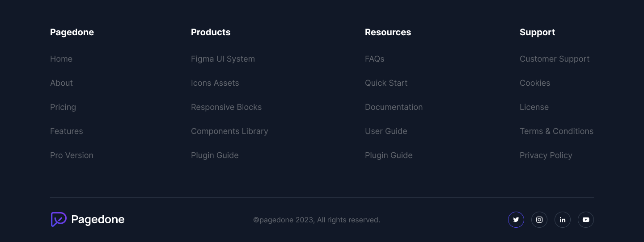Visit the Pro Version link

click(72, 155)
